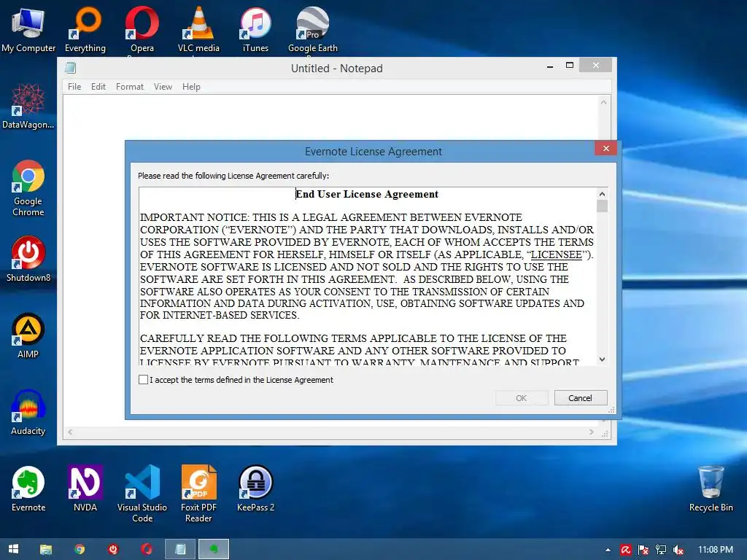This screenshot has width=747, height=560.
Task: Select the Foxit PDF Reader desktop icon
Action: coord(198,494)
